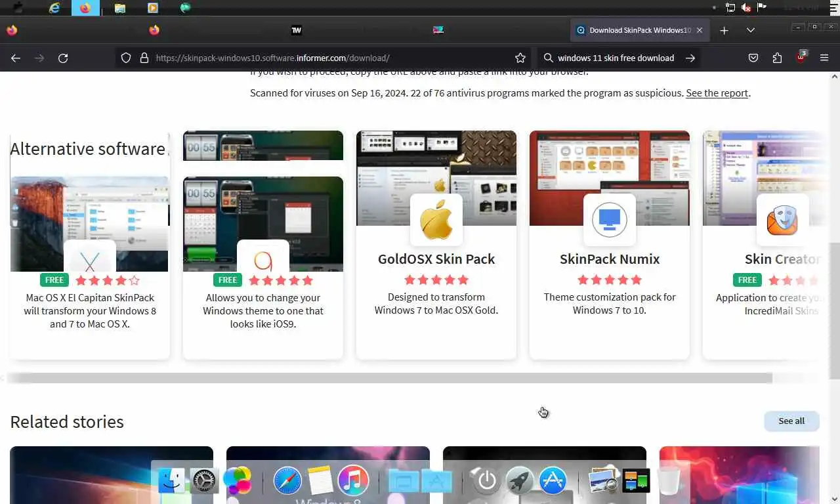Click FREE badge on El Capitan card

tap(54, 280)
